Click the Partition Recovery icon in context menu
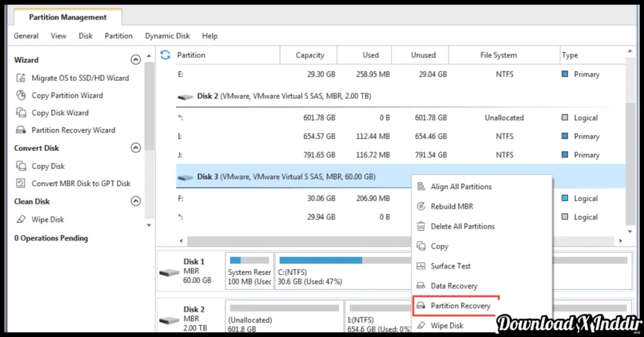This screenshot has height=337, width=644. [x=421, y=306]
